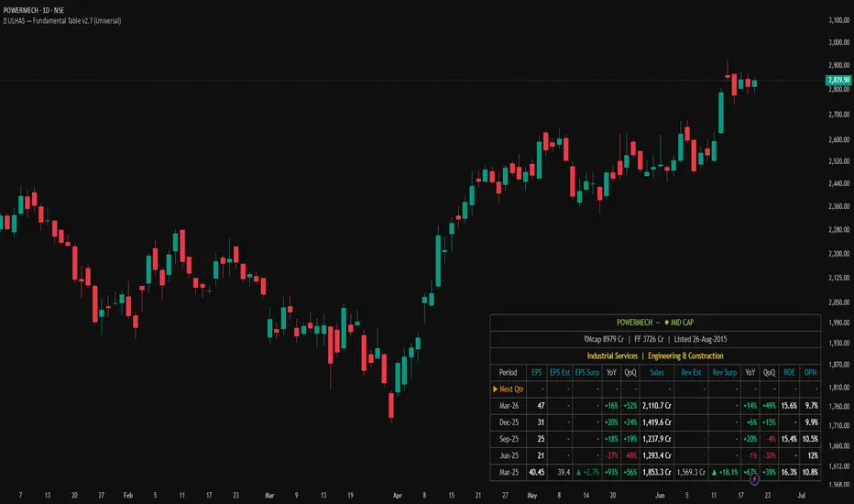Click the 40.45 EPS value
Image resolution: width=854 pixels, height=504 pixels.
pyautogui.click(x=536, y=473)
